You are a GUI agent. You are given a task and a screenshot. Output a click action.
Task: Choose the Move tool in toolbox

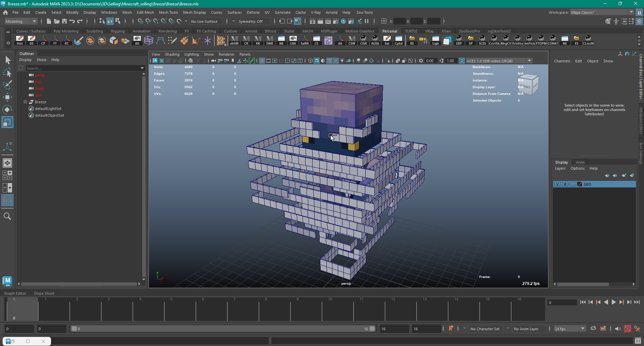pyautogui.click(x=7, y=97)
